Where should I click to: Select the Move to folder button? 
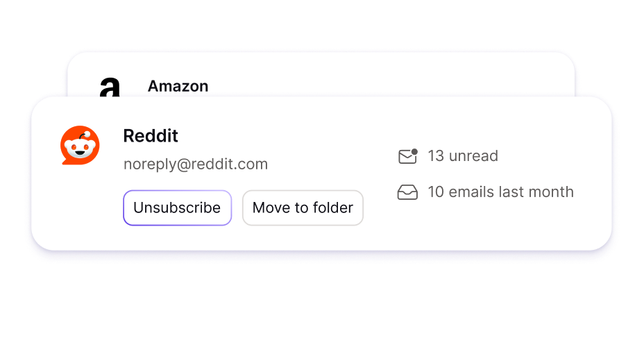point(303,208)
